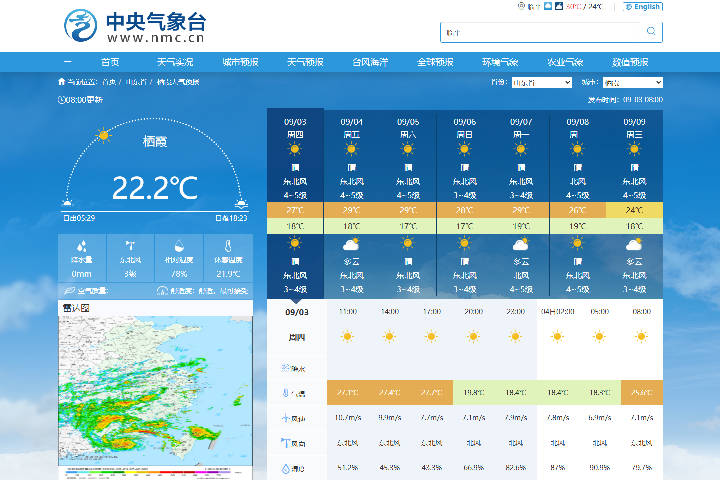
Task: Click the 中央气象台 logo
Action: (x=135, y=26)
